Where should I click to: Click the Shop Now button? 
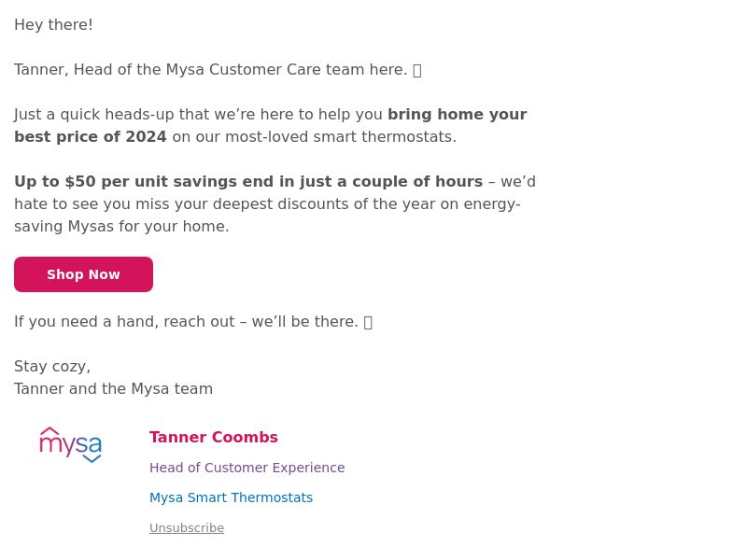83,274
